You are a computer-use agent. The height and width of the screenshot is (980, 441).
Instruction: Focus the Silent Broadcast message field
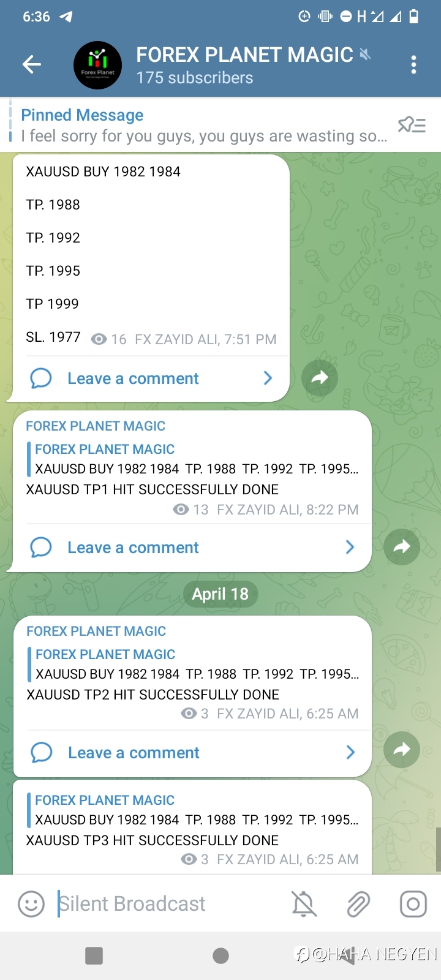coord(168,904)
